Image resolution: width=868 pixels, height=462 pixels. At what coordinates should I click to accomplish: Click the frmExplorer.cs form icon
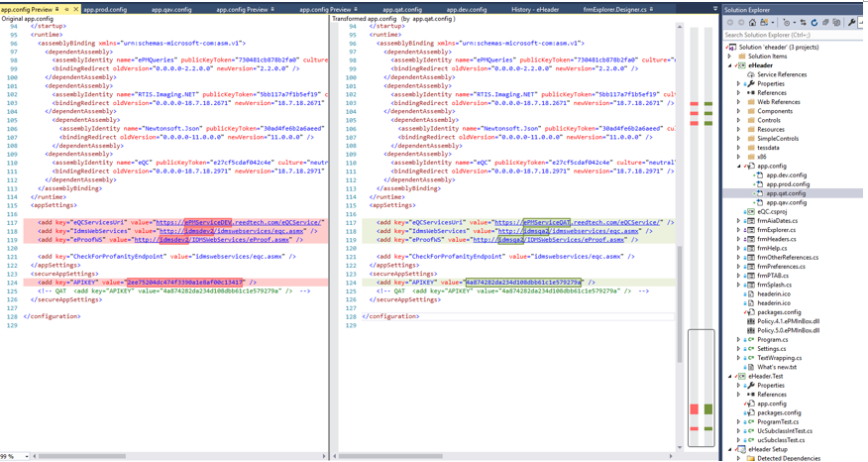click(x=751, y=230)
